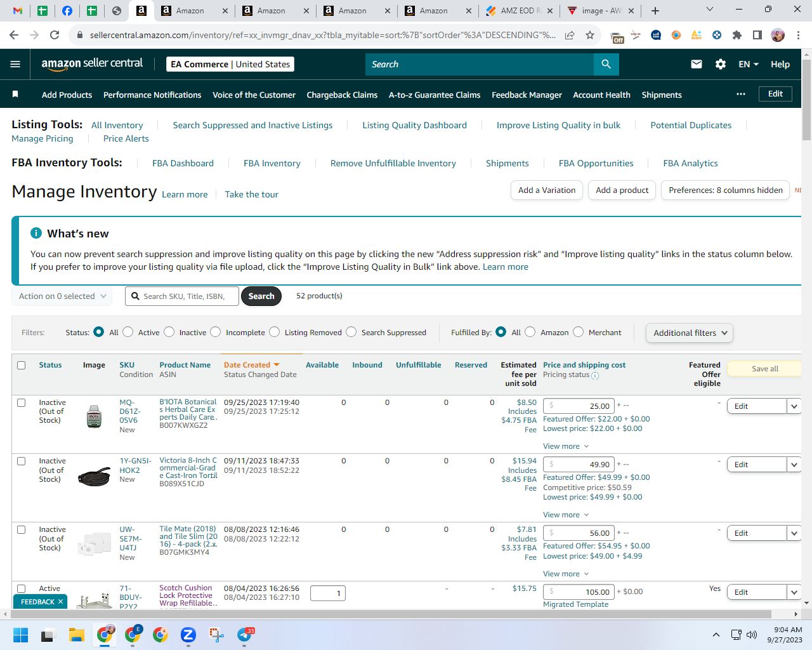Screen dimensions: 812x650
Task: Click the Search SKU, Title, ISBN field
Action: tap(182, 296)
